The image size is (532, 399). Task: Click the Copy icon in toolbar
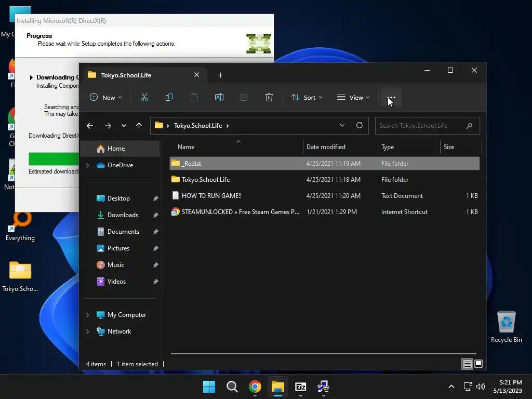coord(169,97)
